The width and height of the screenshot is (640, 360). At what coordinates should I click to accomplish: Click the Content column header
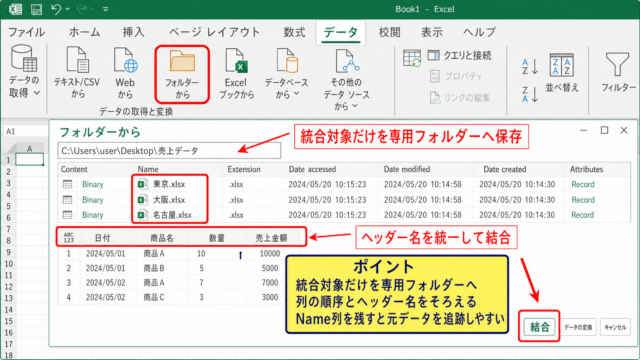74,169
